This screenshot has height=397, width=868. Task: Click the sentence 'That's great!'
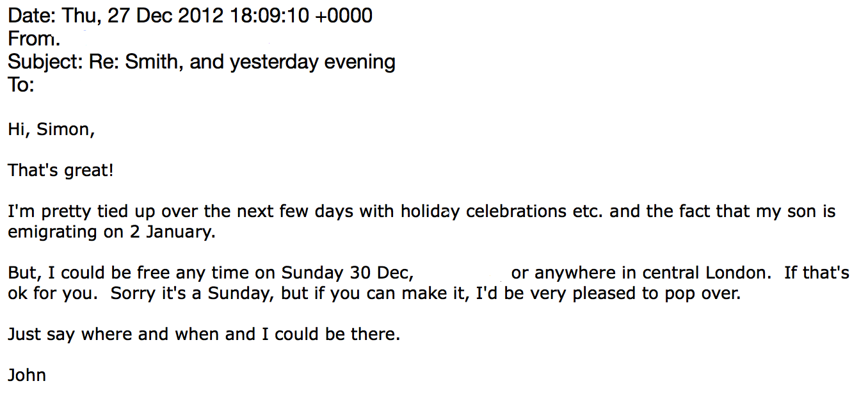click(60, 171)
